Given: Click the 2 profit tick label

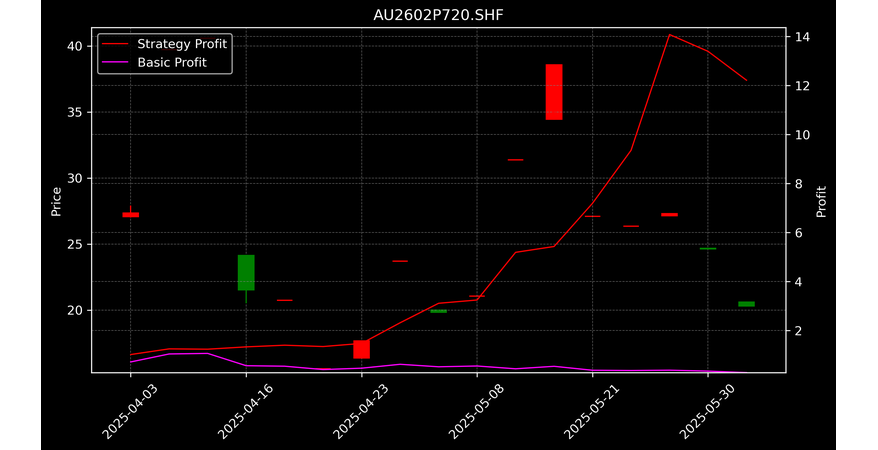Looking at the screenshot, I should click(x=798, y=331).
